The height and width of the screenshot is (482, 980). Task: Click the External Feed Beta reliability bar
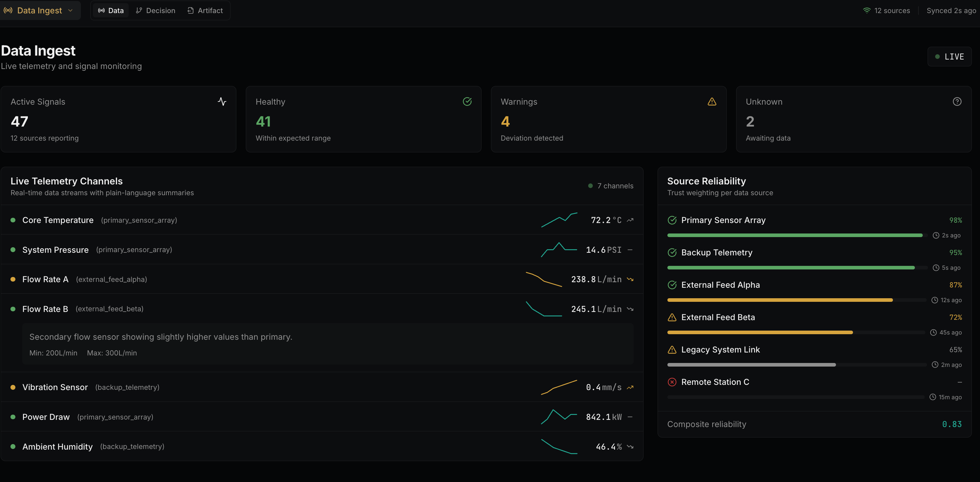click(x=796, y=332)
